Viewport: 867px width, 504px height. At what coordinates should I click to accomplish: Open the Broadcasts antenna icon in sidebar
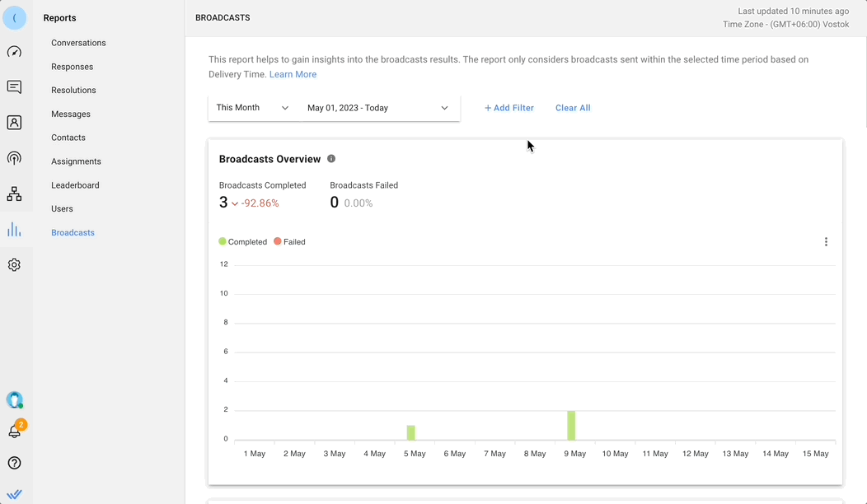tap(14, 158)
